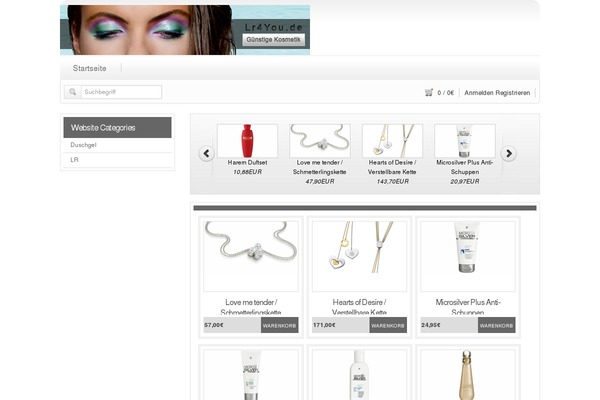Click price 171,00€
The height and width of the screenshot is (400, 600).
point(324,325)
